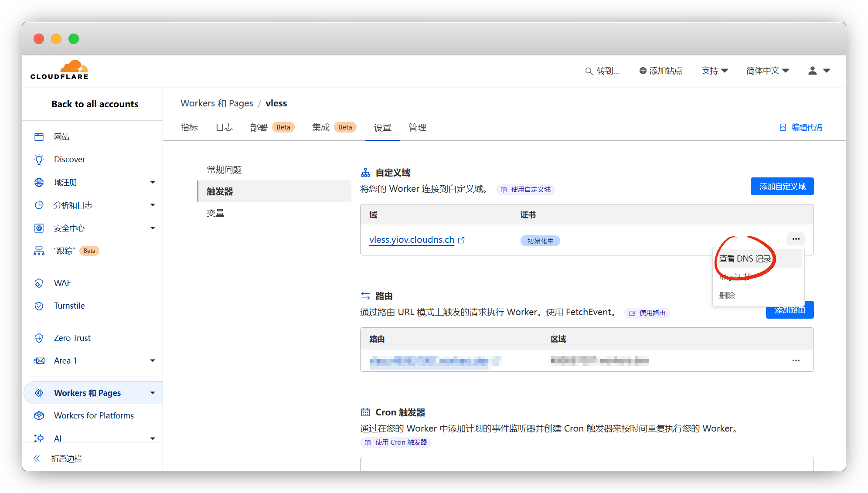Click the Discover lightbulb sidebar icon
Viewport: 868px width, 493px height.
point(39,159)
